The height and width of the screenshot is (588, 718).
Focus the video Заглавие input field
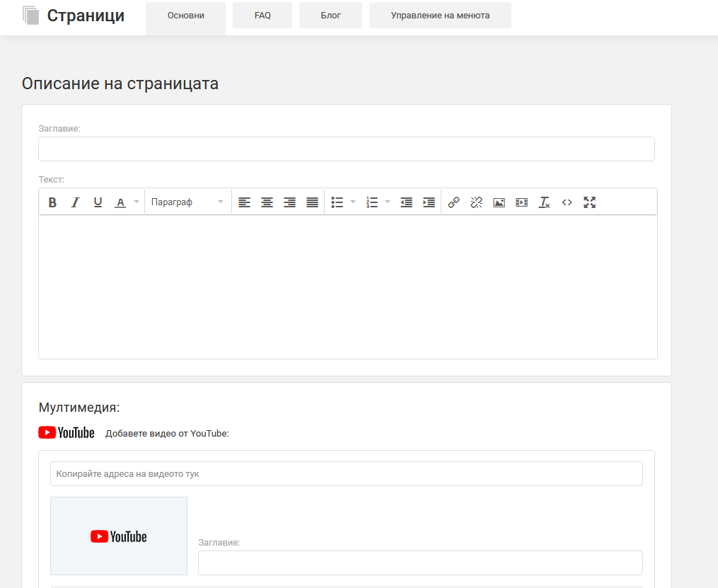tap(420, 563)
